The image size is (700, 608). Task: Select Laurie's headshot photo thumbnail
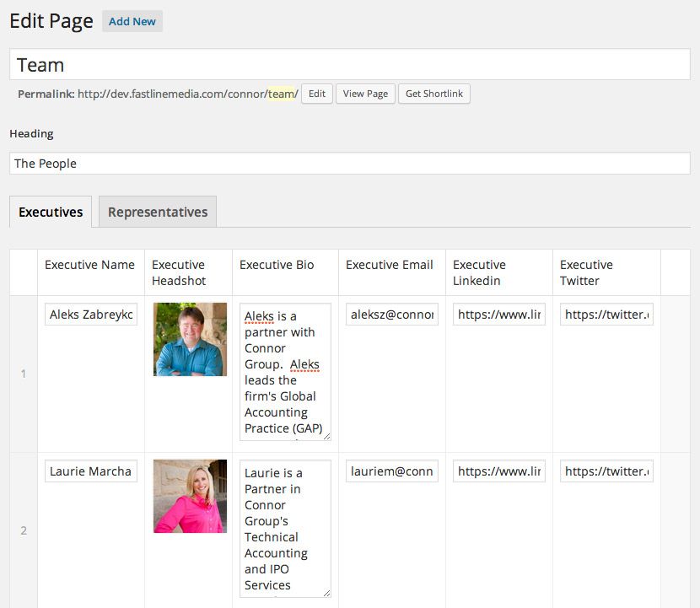click(x=190, y=496)
